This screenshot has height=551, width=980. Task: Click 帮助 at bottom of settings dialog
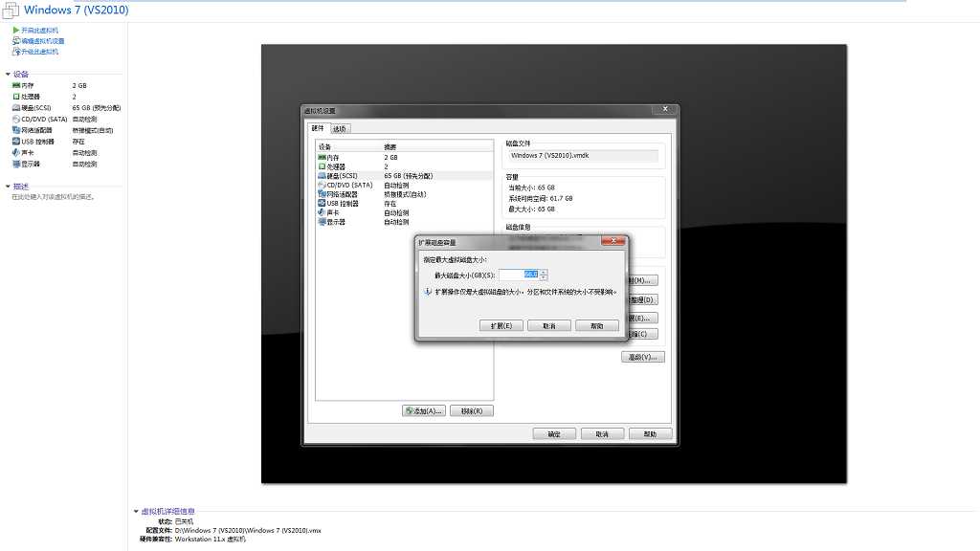click(650, 433)
